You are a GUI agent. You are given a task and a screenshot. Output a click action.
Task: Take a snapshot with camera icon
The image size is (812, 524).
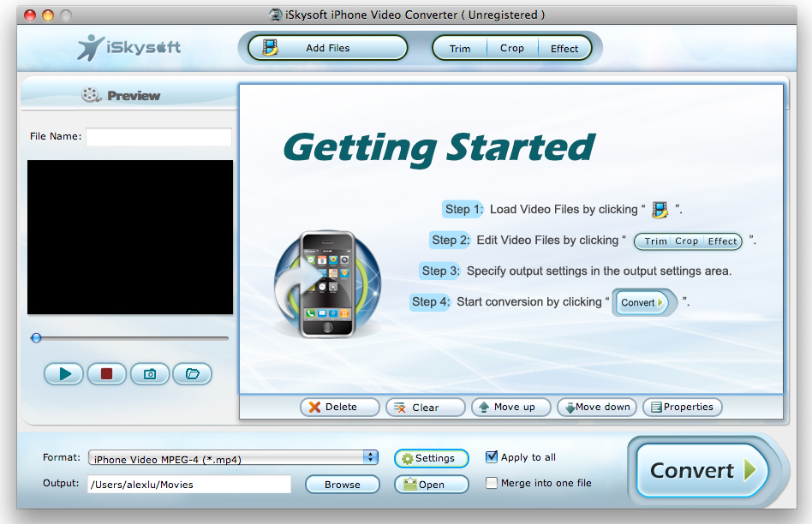(x=150, y=373)
